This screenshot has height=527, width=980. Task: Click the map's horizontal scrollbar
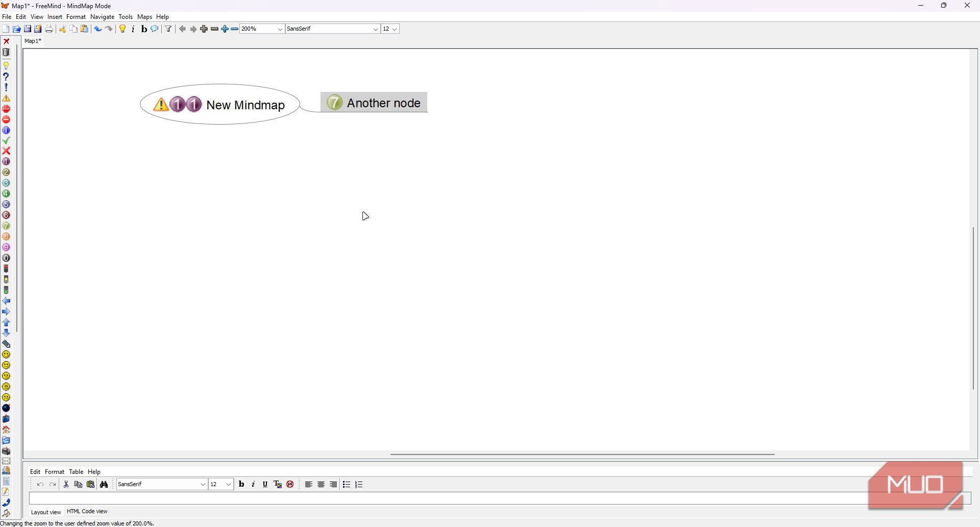tap(582, 454)
